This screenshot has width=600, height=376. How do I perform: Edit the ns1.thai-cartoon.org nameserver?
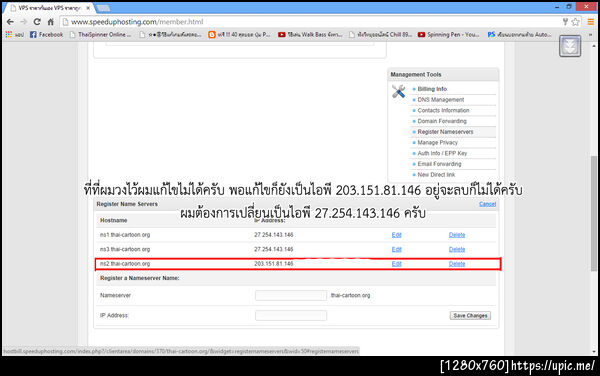tap(396, 235)
